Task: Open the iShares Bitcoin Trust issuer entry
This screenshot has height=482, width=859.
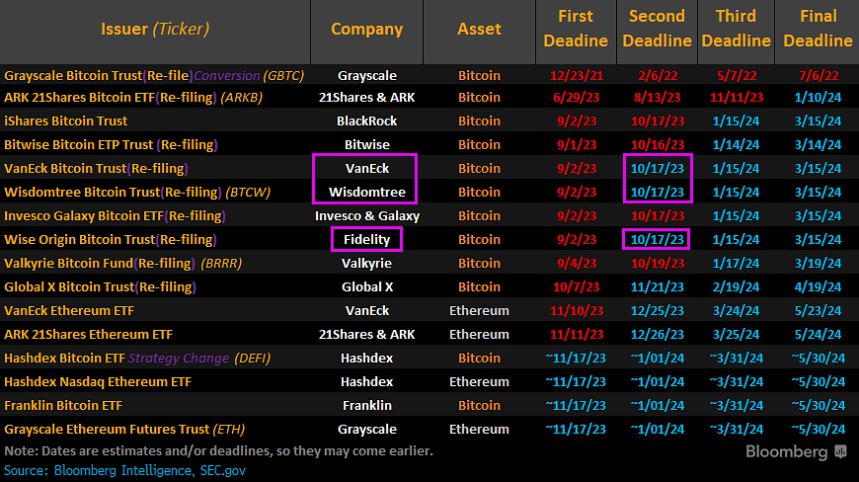Action: [x=66, y=121]
